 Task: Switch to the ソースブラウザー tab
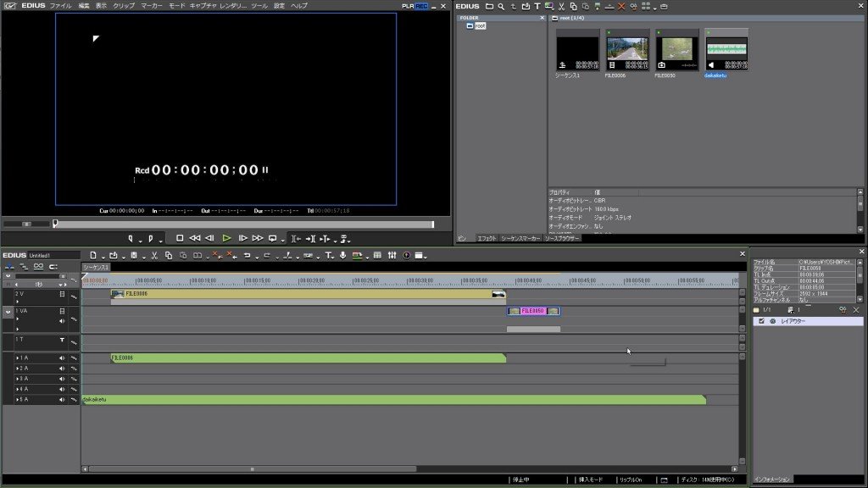(562, 238)
